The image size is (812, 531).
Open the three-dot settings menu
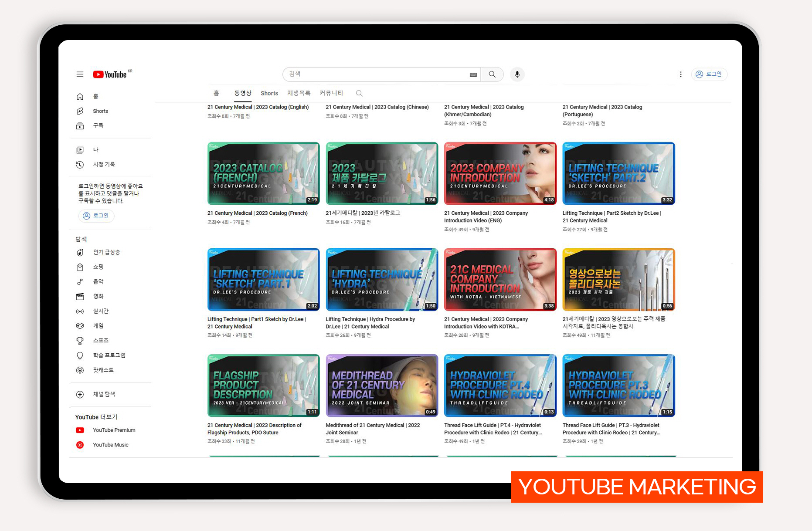pyautogui.click(x=680, y=74)
